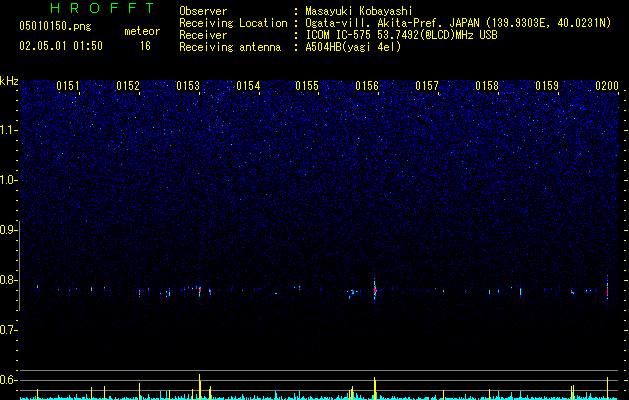This screenshot has width=629, height=400.
Task: Click the 'Receiving antenna' label
Action: coord(230,47)
